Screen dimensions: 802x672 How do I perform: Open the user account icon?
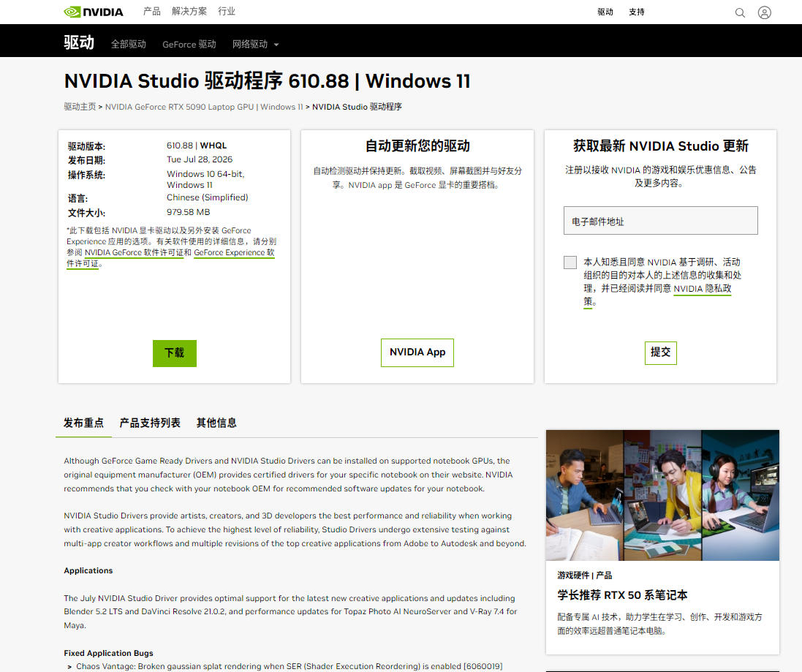[764, 12]
